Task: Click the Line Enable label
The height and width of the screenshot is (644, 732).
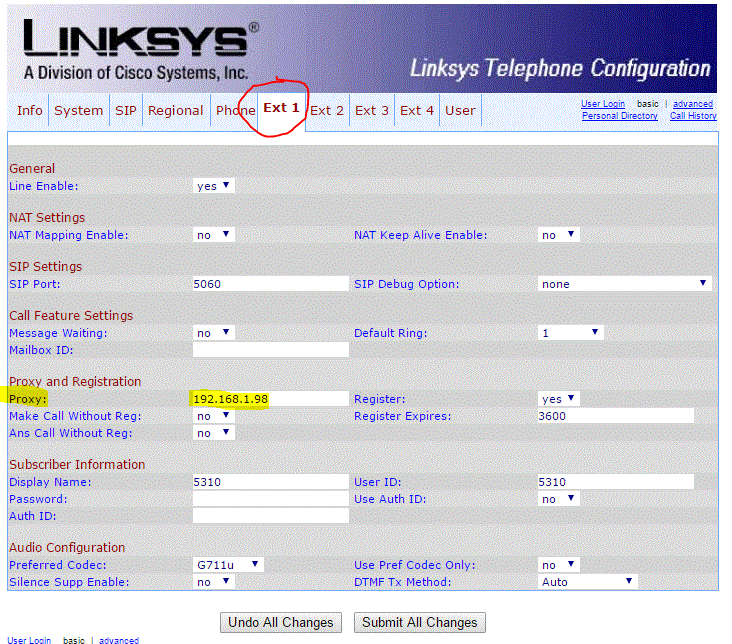Action: pos(43,186)
